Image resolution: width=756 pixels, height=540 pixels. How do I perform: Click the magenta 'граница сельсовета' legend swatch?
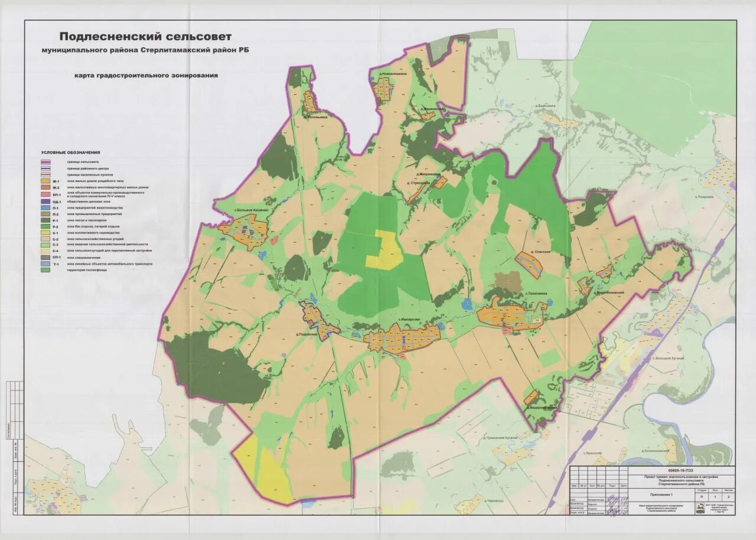45,162
